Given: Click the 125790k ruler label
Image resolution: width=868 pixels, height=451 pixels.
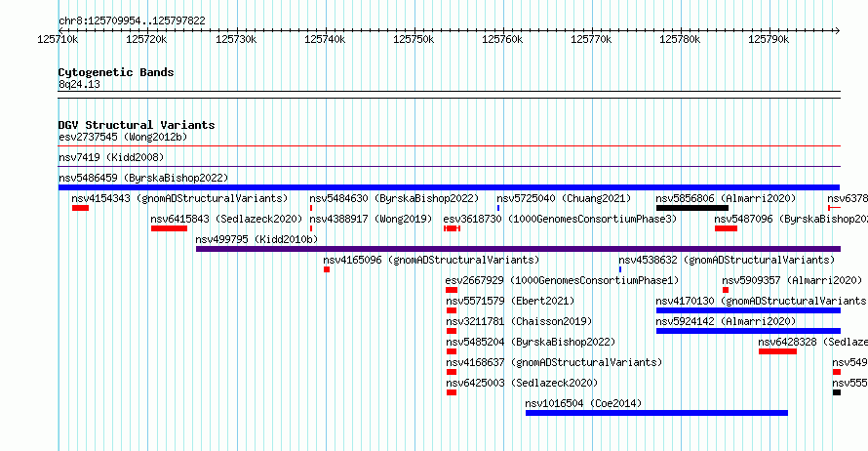Looking at the screenshot, I should pyautogui.click(x=769, y=39).
